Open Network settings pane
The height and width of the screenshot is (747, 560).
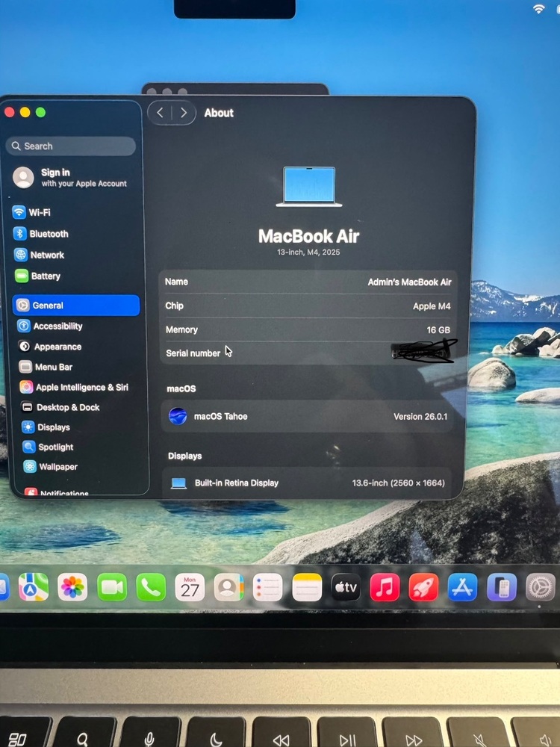pyautogui.click(x=46, y=255)
